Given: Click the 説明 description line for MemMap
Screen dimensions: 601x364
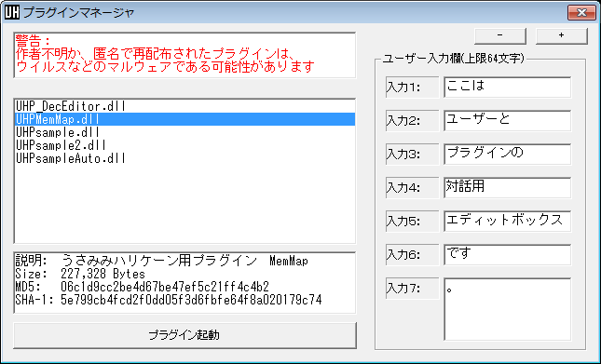Looking at the screenshot, I should [162, 261].
